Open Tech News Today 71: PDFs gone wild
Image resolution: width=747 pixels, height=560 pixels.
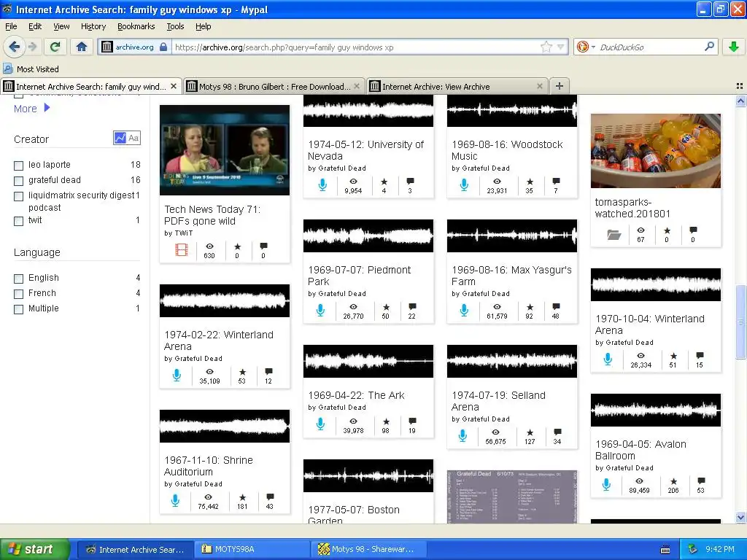(212, 215)
